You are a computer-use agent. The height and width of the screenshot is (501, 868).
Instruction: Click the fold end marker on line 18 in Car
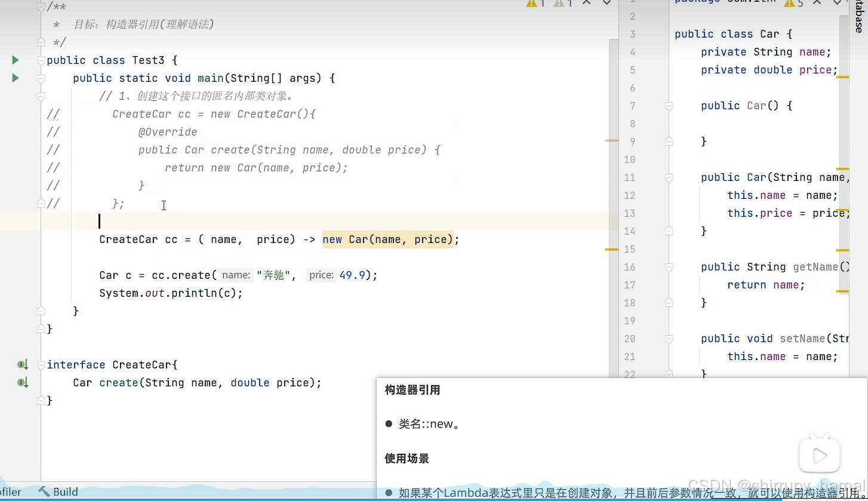tap(669, 302)
